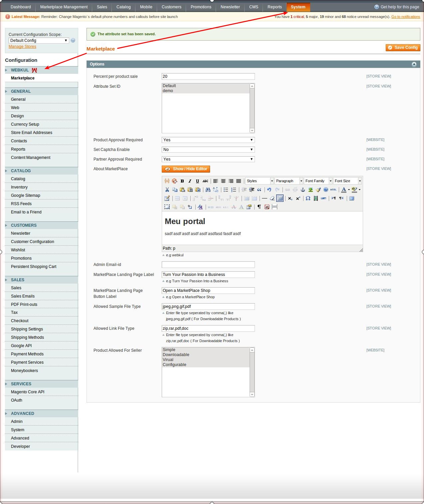The image size is (424, 504).
Task: Open the Current Configuration Scope dropdown
Action: click(x=39, y=41)
